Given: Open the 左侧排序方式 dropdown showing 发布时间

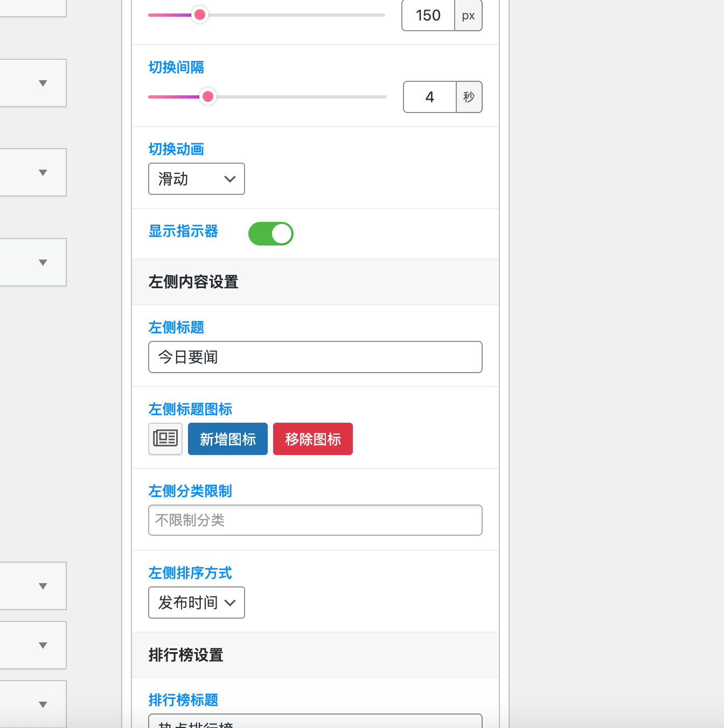Looking at the screenshot, I should tap(196, 603).
